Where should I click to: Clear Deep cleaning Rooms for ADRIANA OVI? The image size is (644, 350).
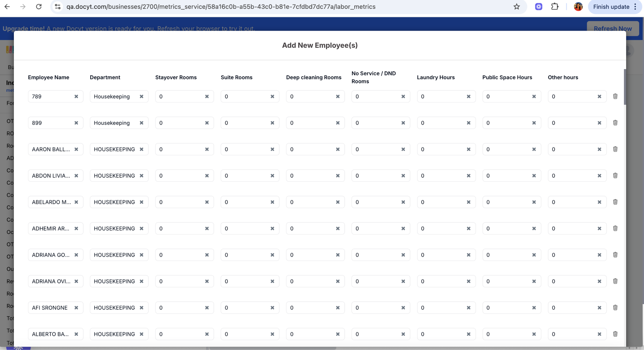[x=338, y=281]
